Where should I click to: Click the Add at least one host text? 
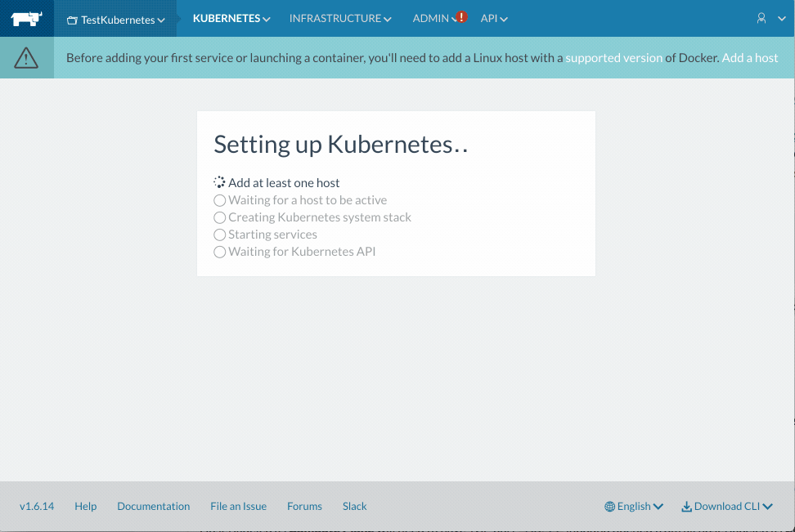coord(284,183)
